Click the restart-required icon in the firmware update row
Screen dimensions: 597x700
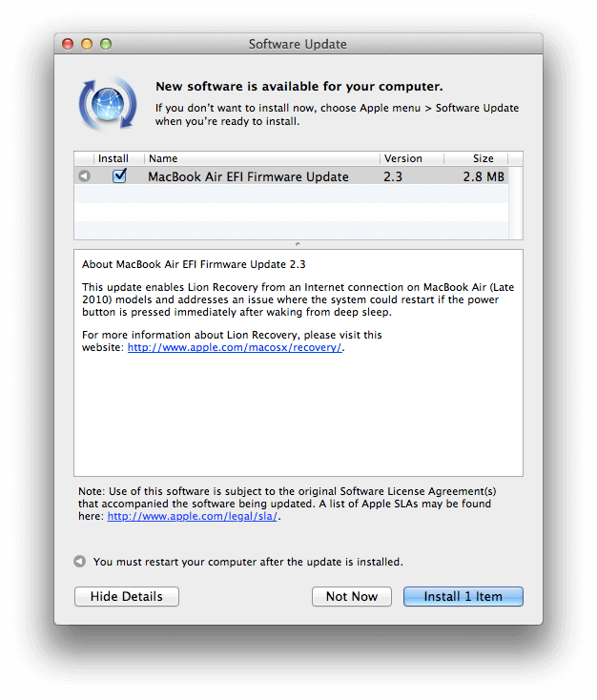pyautogui.click(x=84, y=176)
